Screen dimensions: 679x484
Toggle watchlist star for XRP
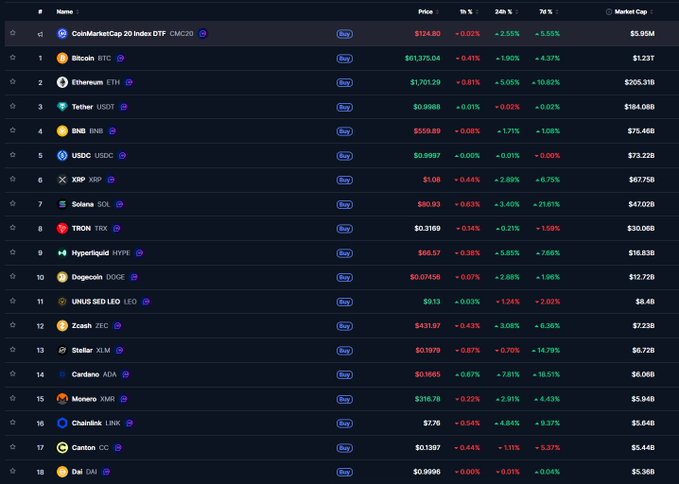coord(13,179)
